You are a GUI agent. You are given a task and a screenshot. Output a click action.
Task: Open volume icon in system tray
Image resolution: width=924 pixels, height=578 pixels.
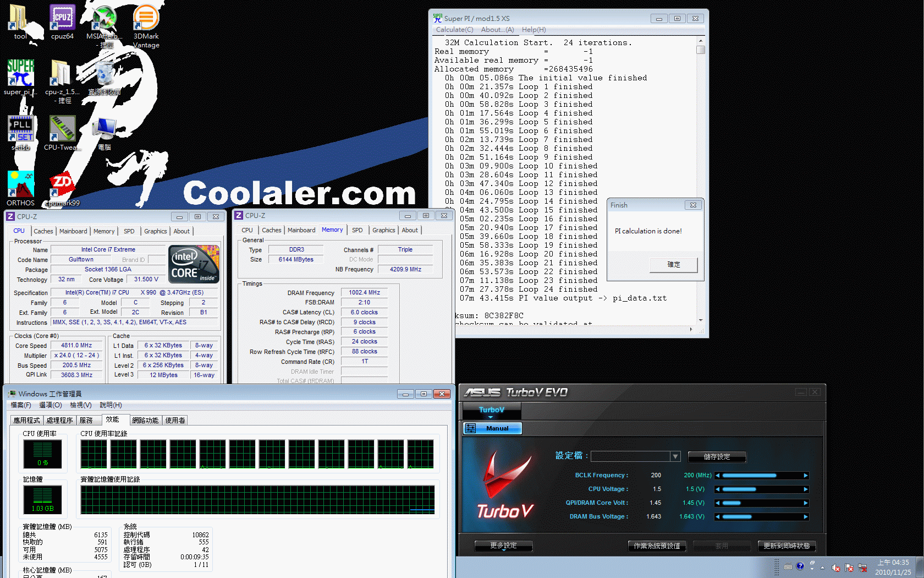836,568
